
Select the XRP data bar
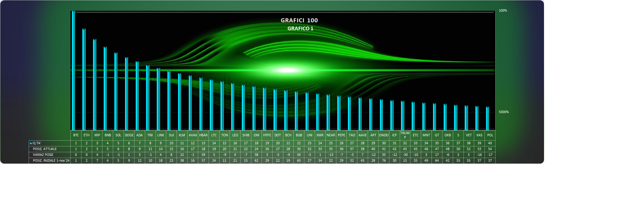point(95,85)
